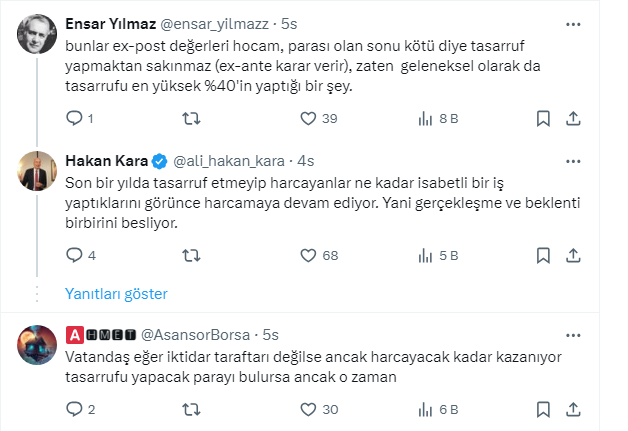The height and width of the screenshot is (431, 628).
Task: Open Ensar Yılmaz's profile picture
Action: click(x=38, y=38)
